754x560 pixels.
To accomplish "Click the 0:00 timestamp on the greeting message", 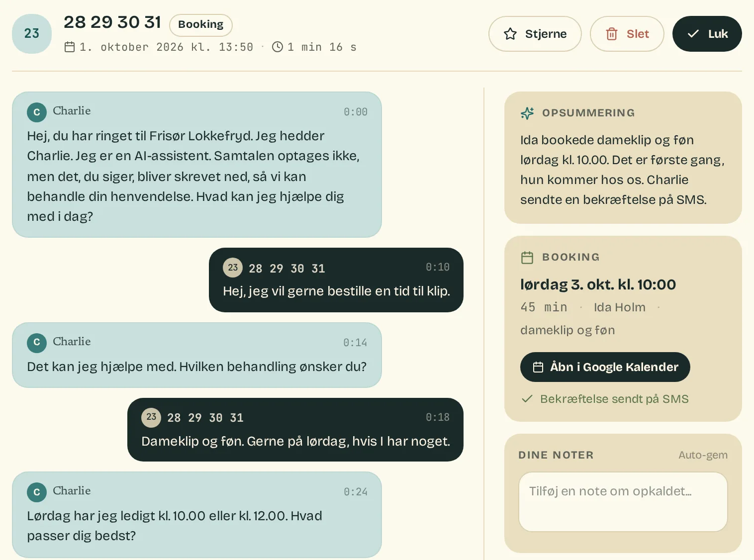I will click(356, 112).
